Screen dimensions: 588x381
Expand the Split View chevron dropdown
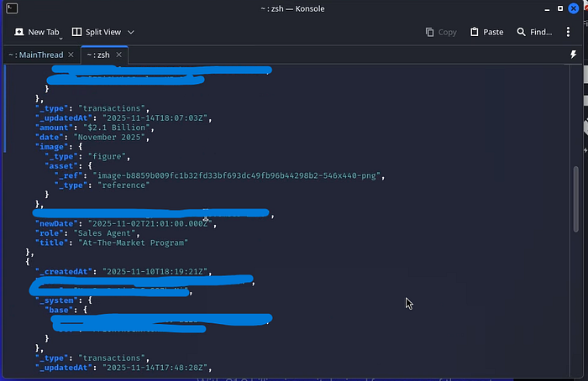pos(131,32)
